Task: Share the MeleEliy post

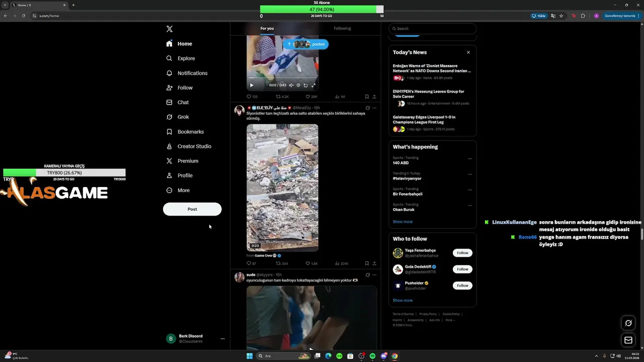Action: tap(374, 263)
